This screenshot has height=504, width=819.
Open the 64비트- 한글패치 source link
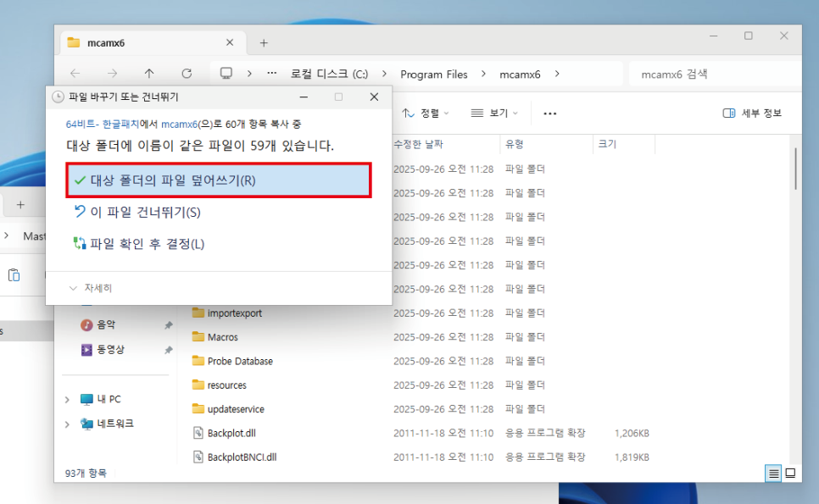[103, 125]
